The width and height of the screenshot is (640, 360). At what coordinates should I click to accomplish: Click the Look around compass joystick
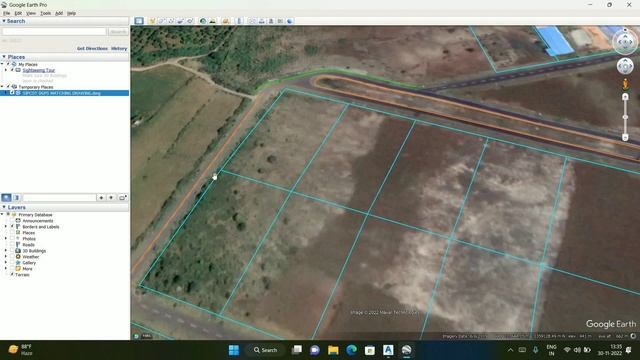pos(625,42)
